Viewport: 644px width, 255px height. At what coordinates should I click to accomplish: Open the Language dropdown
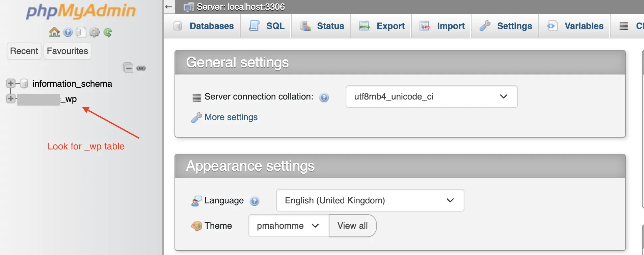(370, 200)
